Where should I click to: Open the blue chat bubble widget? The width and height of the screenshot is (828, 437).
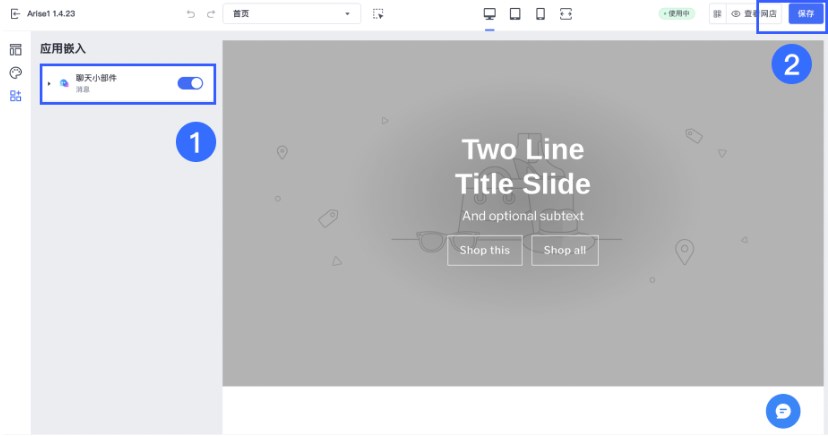pyautogui.click(x=783, y=411)
